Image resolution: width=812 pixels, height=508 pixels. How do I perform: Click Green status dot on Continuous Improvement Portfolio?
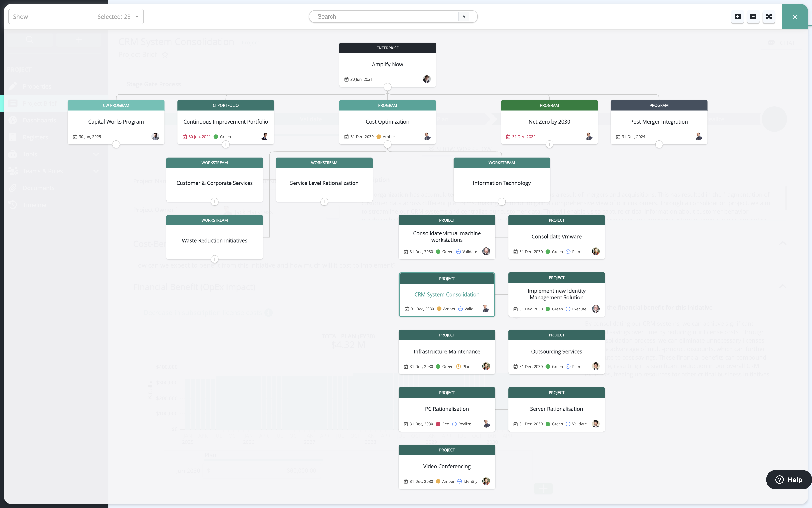(216, 137)
